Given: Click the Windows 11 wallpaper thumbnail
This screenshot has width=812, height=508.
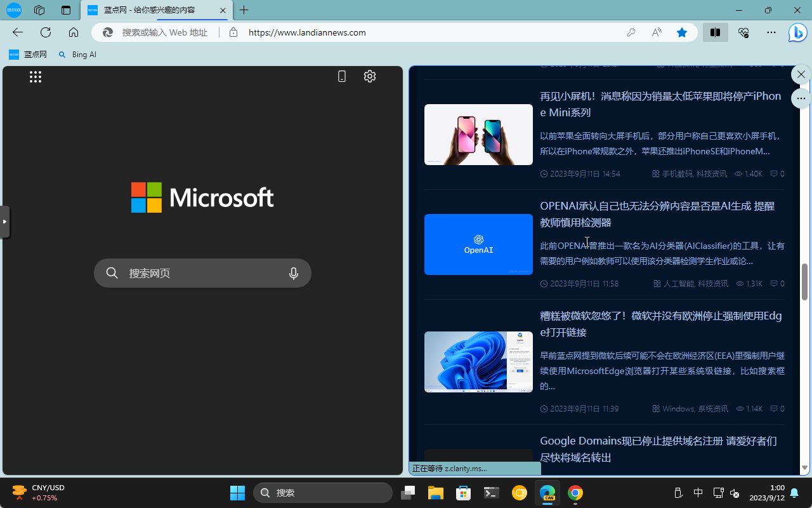Looking at the screenshot, I should tap(478, 362).
